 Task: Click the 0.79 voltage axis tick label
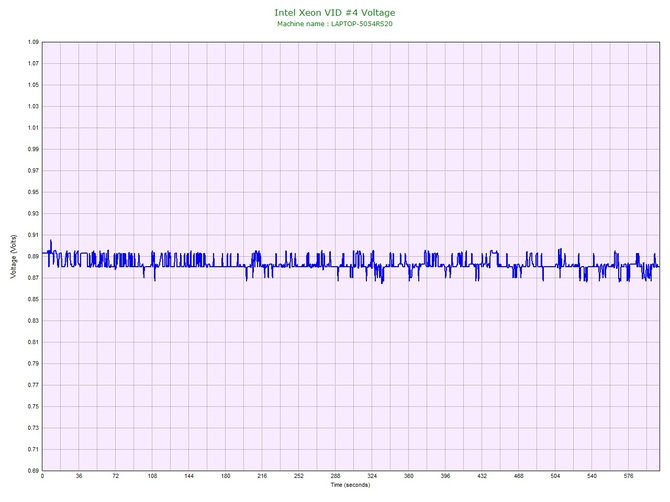33,363
